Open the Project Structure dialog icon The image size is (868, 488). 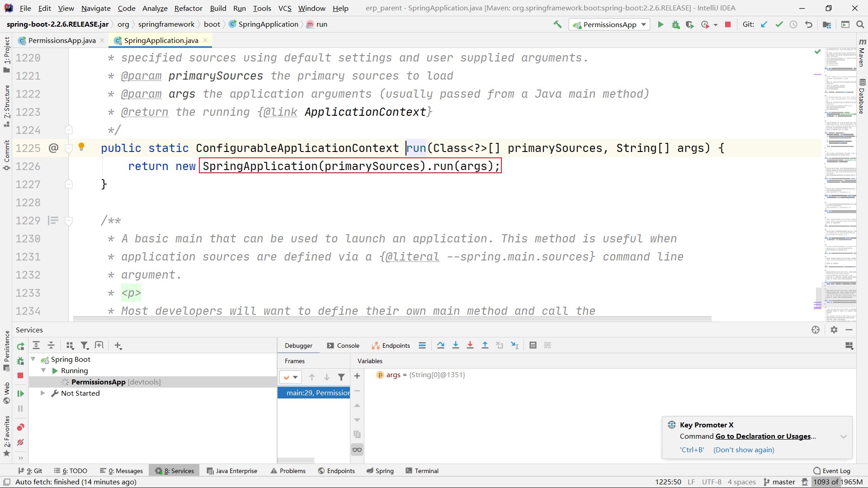point(827,24)
